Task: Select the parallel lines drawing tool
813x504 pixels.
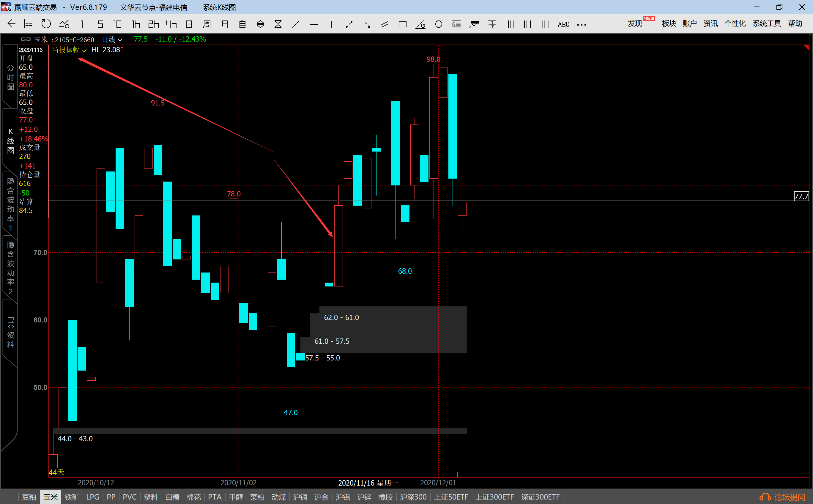Action: click(x=385, y=24)
